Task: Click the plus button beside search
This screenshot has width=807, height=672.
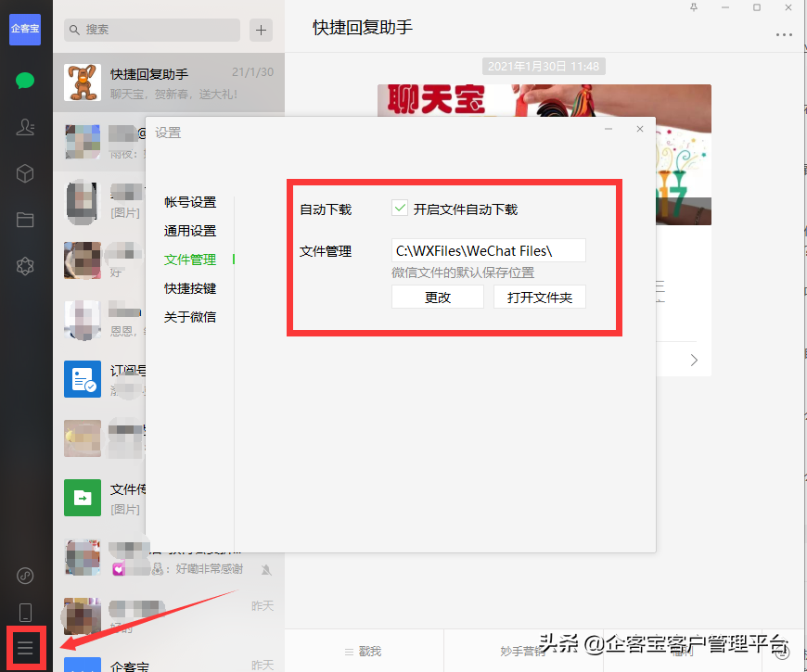Action: pos(261,30)
